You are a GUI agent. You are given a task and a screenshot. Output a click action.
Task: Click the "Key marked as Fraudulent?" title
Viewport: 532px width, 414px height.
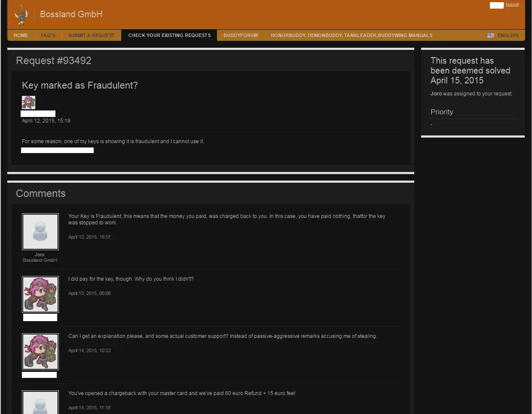point(80,85)
